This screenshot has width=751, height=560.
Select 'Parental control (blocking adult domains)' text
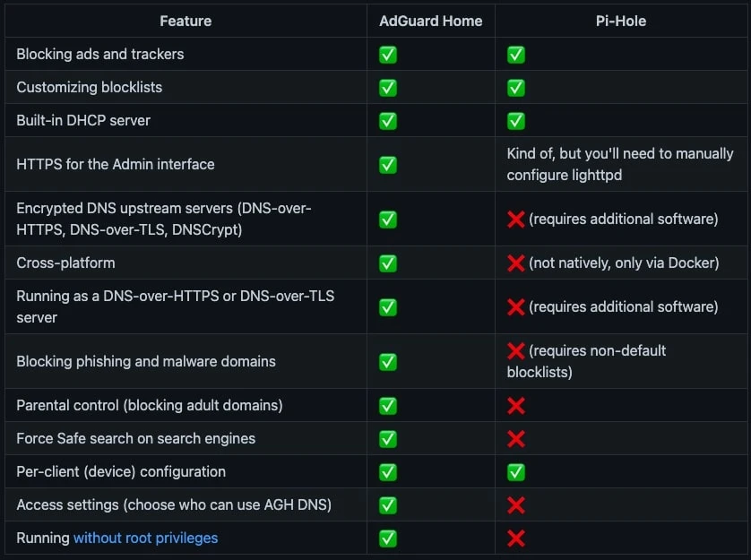click(150, 405)
